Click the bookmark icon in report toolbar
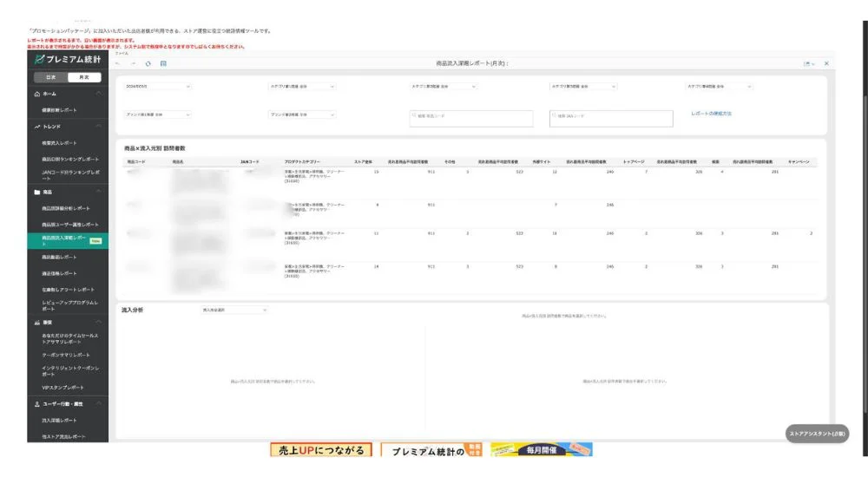 163,63
